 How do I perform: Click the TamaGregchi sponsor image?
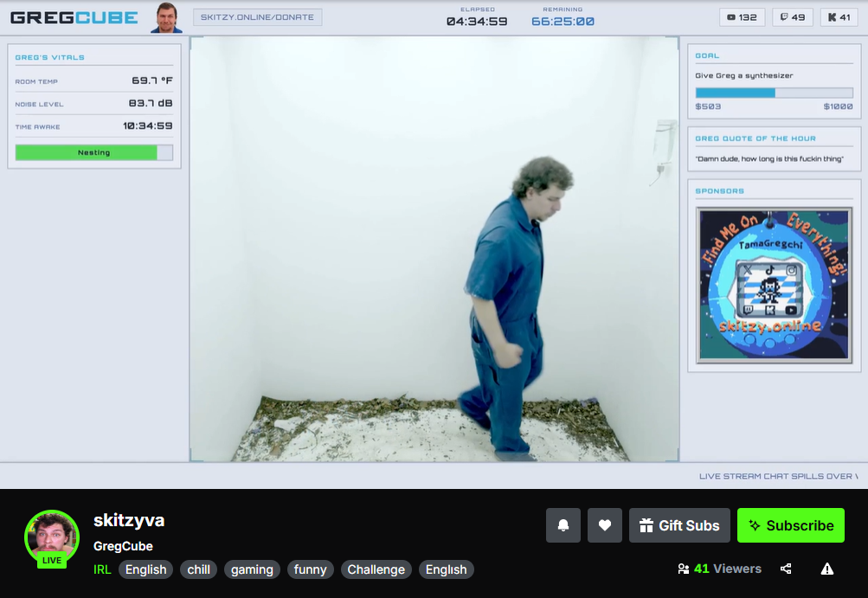tap(774, 286)
